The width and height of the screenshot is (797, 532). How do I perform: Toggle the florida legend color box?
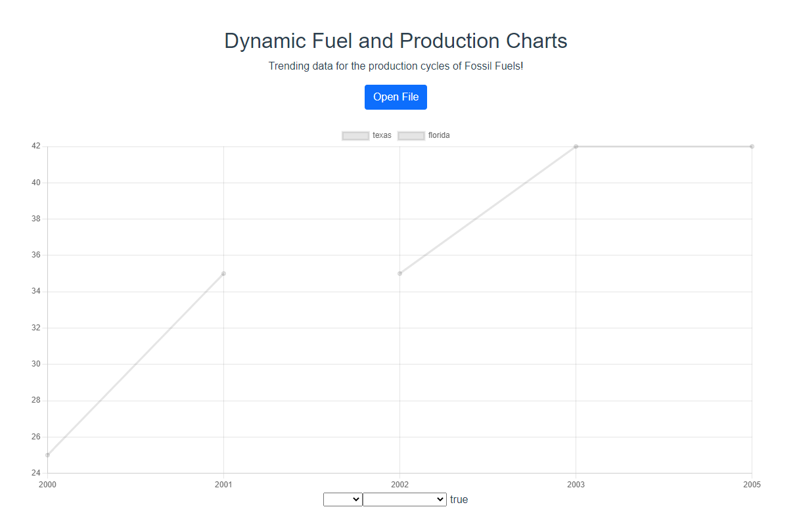click(411, 135)
